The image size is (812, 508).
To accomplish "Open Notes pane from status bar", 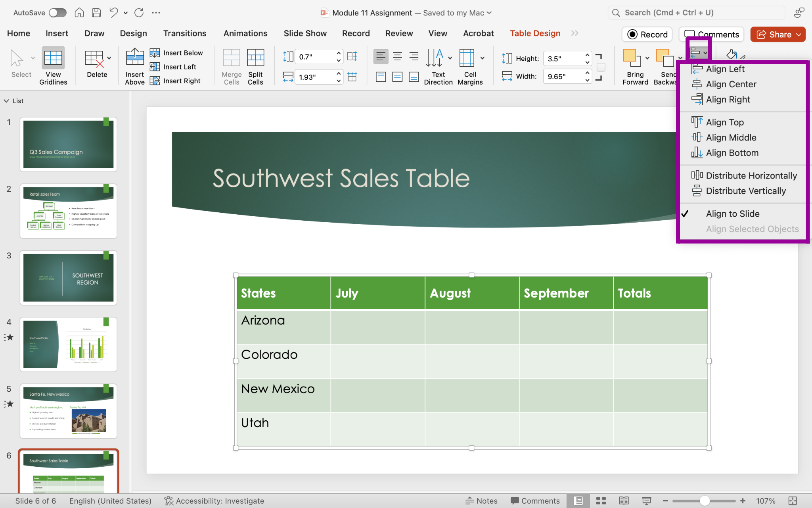I will pos(481,501).
